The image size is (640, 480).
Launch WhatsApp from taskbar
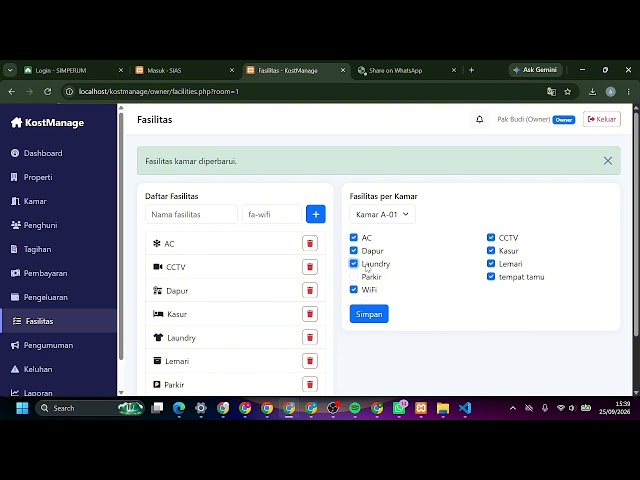point(399,408)
